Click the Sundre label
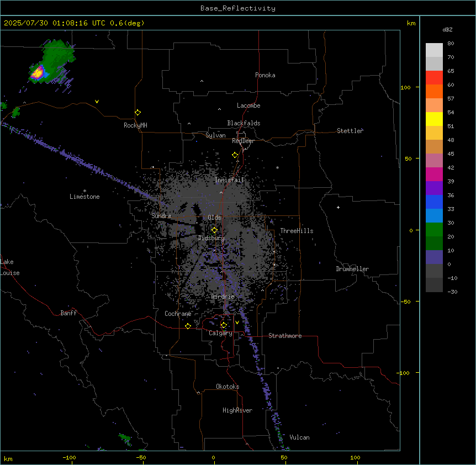This screenshot has width=476, height=465. [x=161, y=216]
